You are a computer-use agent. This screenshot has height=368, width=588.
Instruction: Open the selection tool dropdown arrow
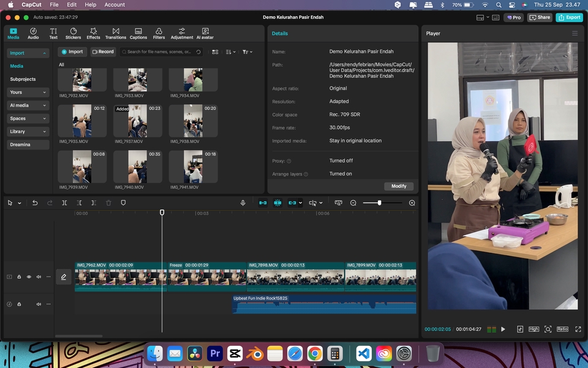click(x=18, y=202)
